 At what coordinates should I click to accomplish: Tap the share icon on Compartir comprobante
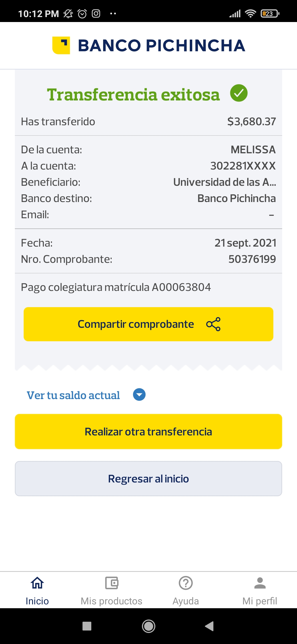pyautogui.click(x=213, y=324)
